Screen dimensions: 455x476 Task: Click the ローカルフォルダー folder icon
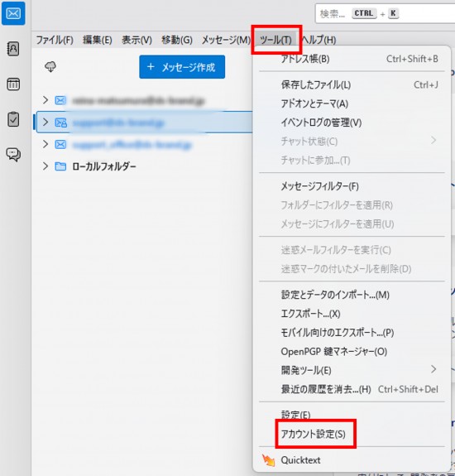point(60,166)
